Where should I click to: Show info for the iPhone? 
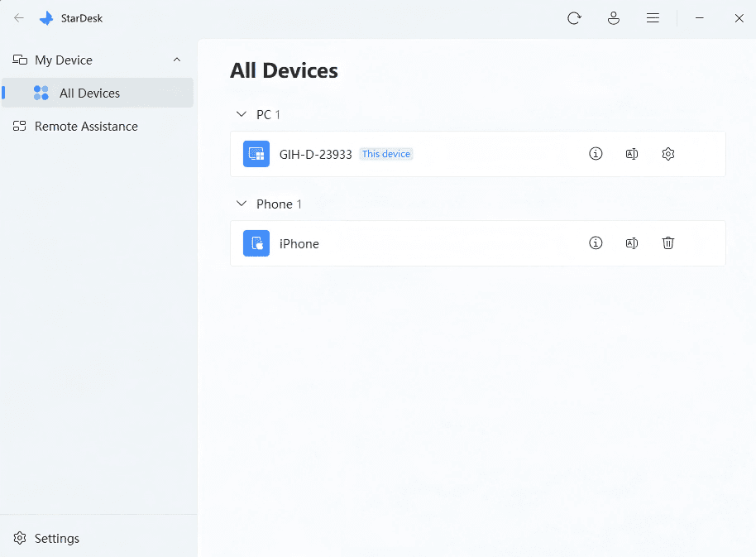point(596,243)
